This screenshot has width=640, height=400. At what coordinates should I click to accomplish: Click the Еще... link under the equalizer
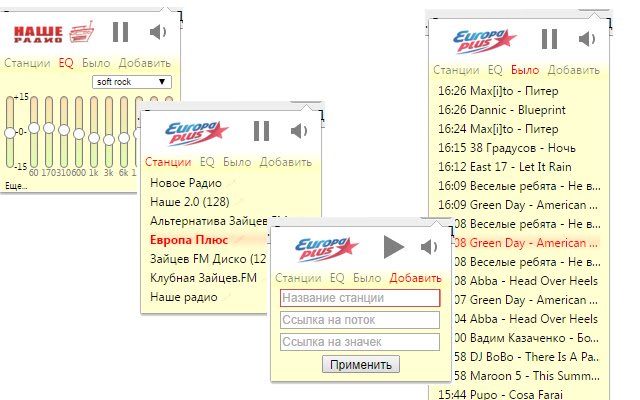(16, 186)
